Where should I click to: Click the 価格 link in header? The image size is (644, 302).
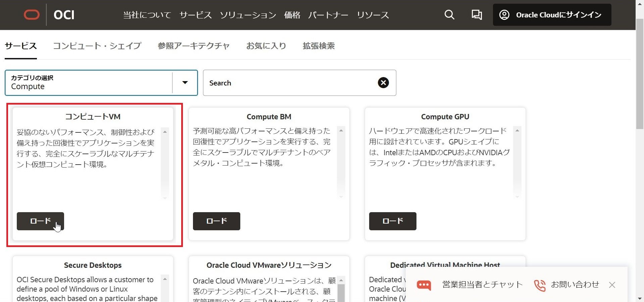point(292,15)
